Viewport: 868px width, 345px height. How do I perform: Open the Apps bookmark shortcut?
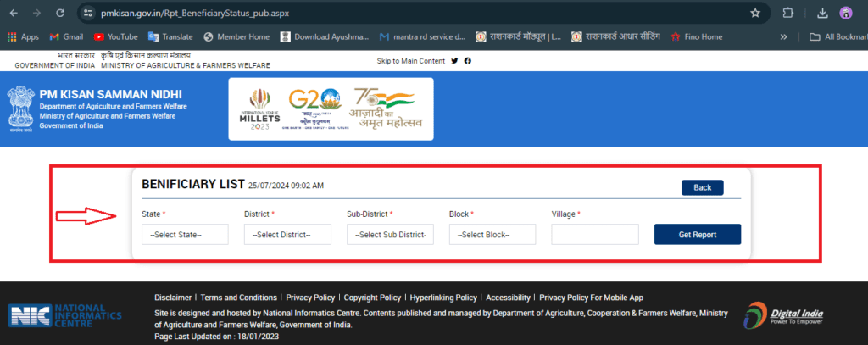[x=23, y=36]
